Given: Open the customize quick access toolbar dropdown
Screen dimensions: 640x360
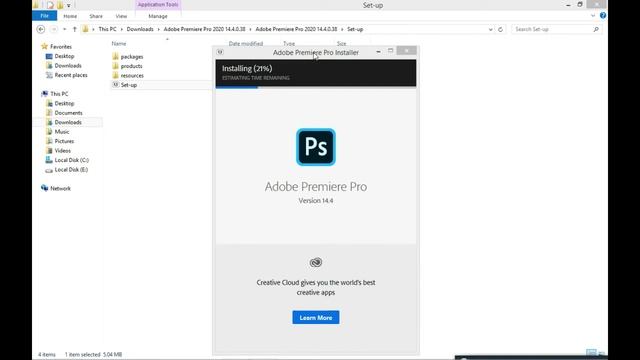Looking at the screenshot, I should (x=69, y=6).
